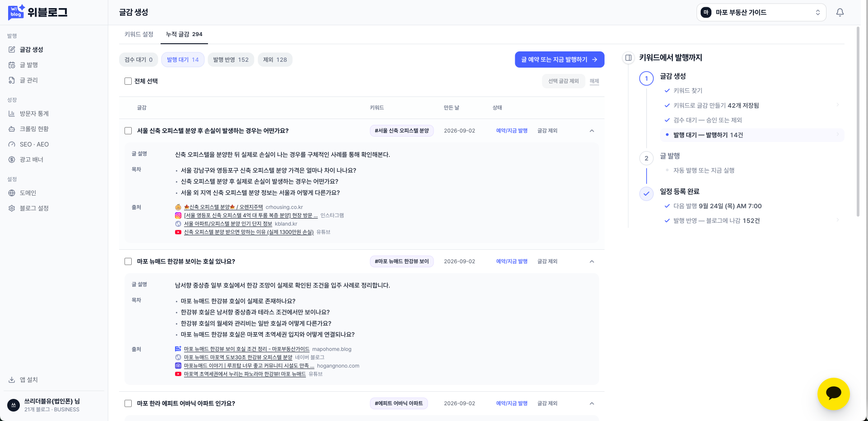The width and height of the screenshot is (868, 421).
Task: Check the 마포 뉴매드 한강뷰 row checkbox
Action: pos(128,261)
